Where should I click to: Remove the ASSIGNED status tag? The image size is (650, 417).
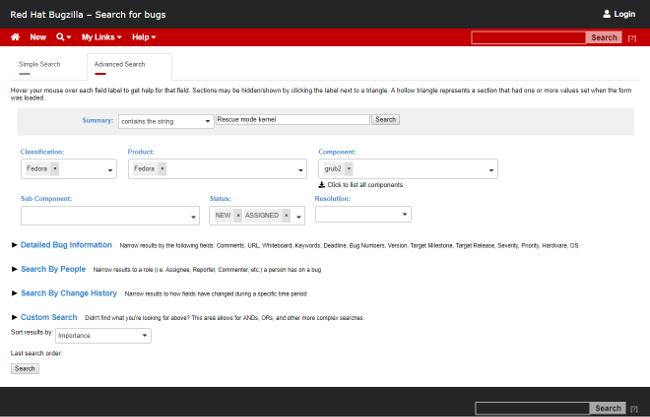tap(286, 216)
